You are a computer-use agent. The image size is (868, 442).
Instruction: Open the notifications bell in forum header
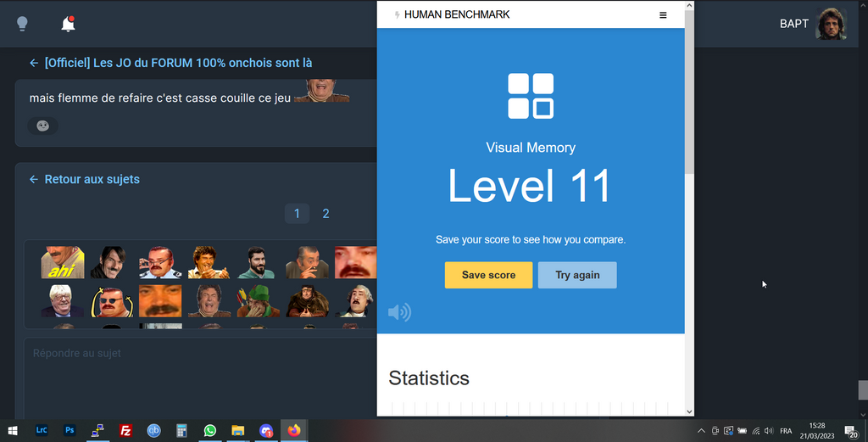[x=68, y=24]
